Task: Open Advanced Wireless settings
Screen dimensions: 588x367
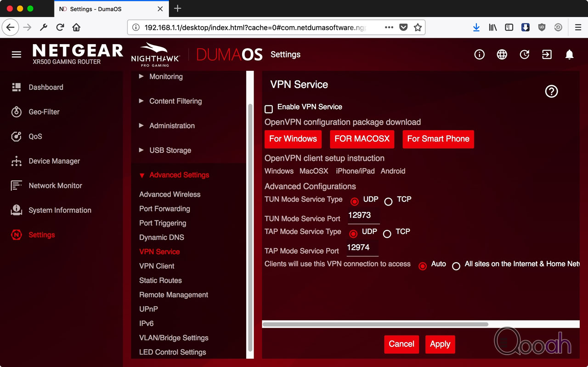Action: pyautogui.click(x=170, y=194)
